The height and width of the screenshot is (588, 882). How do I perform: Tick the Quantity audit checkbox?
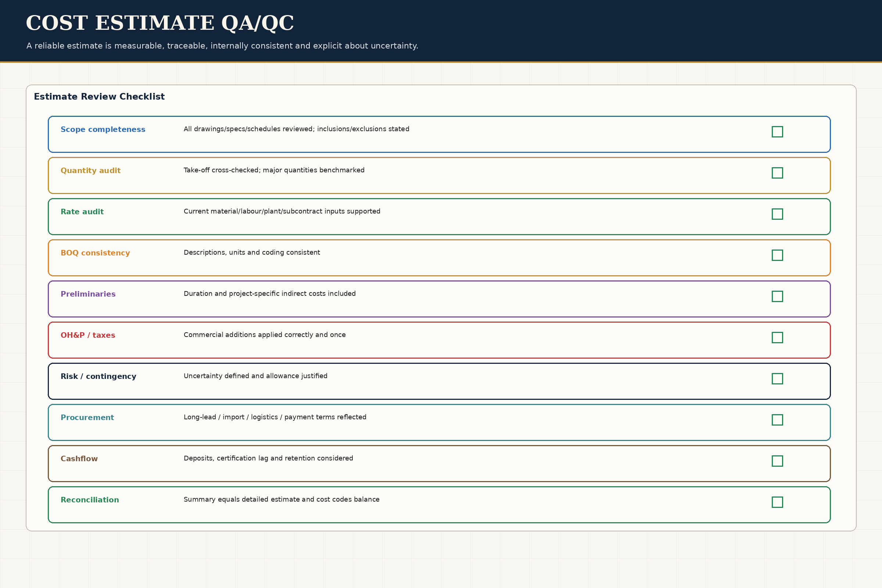click(x=777, y=173)
